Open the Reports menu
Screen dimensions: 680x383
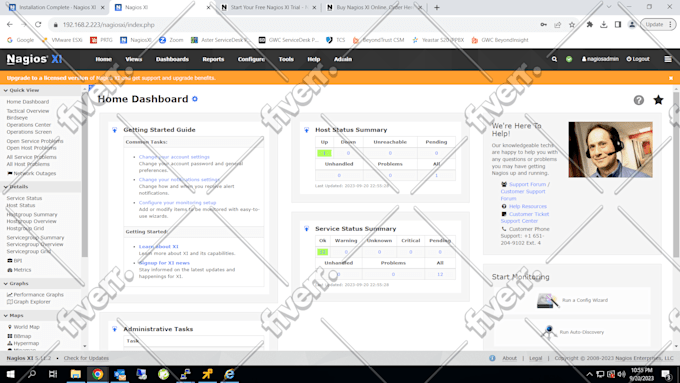coord(213,59)
